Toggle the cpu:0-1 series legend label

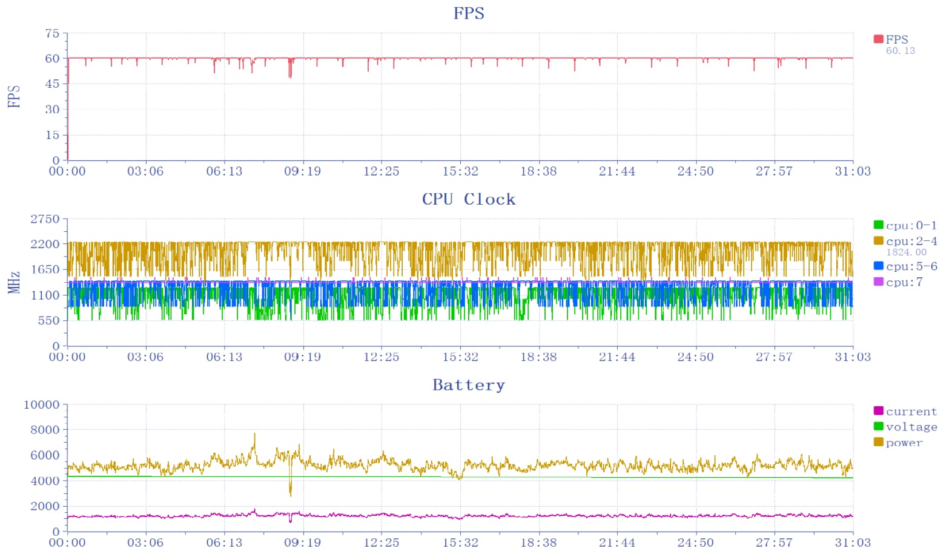point(911,225)
